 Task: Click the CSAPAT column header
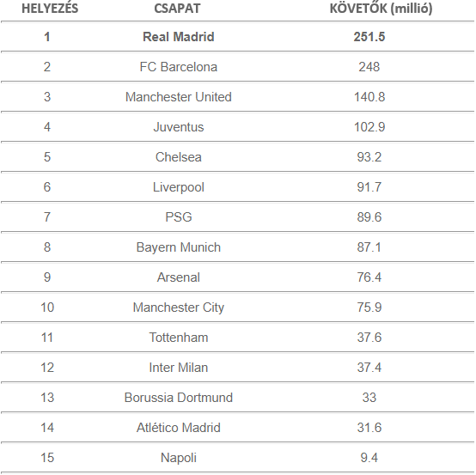177,9
